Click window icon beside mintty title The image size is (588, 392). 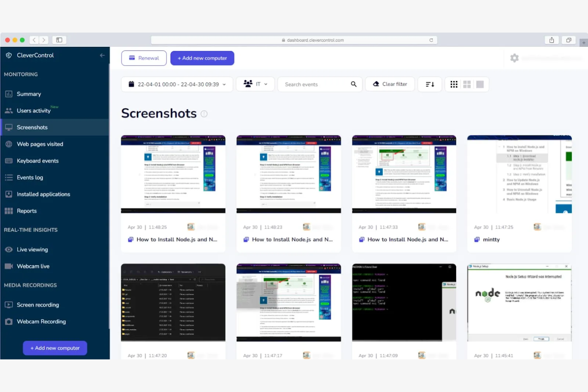click(477, 239)
